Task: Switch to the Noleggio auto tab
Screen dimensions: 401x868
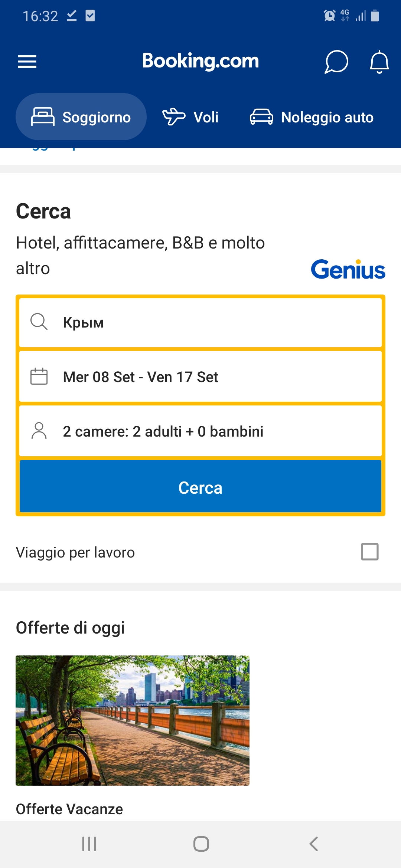Action: coord(312,117)
